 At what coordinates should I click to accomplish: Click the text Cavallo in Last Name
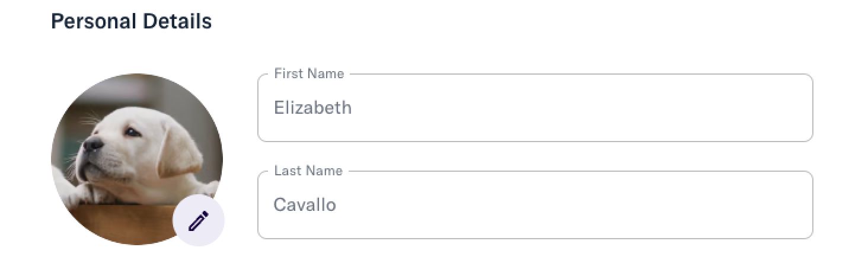pyautogui.click(x=305, y=205)
